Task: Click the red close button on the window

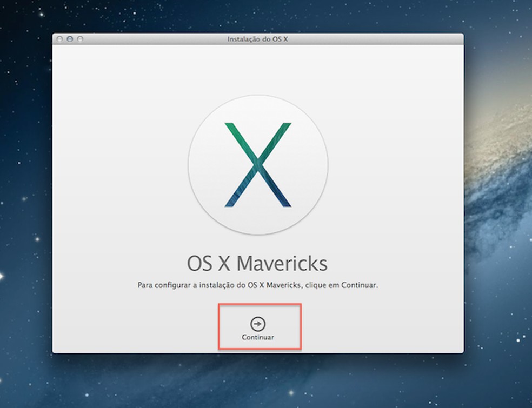Action: (59, 39)
